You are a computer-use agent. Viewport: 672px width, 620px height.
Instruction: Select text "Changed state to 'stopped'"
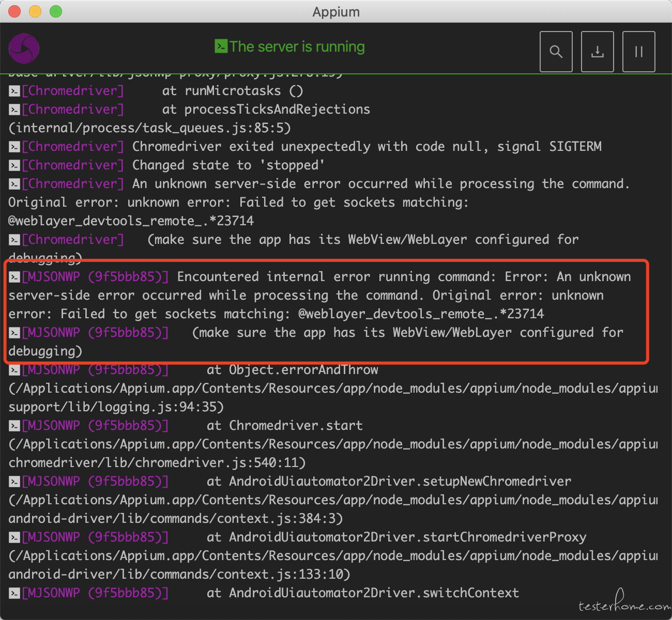pos(228,165)
